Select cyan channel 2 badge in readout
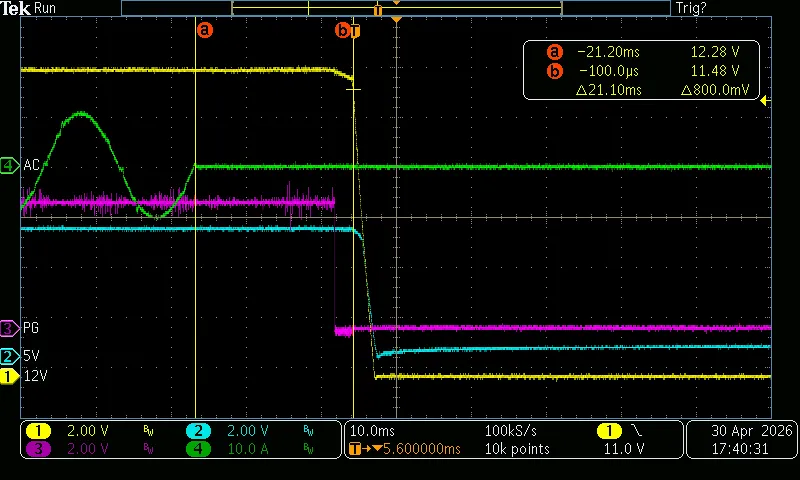 (198, 431)
